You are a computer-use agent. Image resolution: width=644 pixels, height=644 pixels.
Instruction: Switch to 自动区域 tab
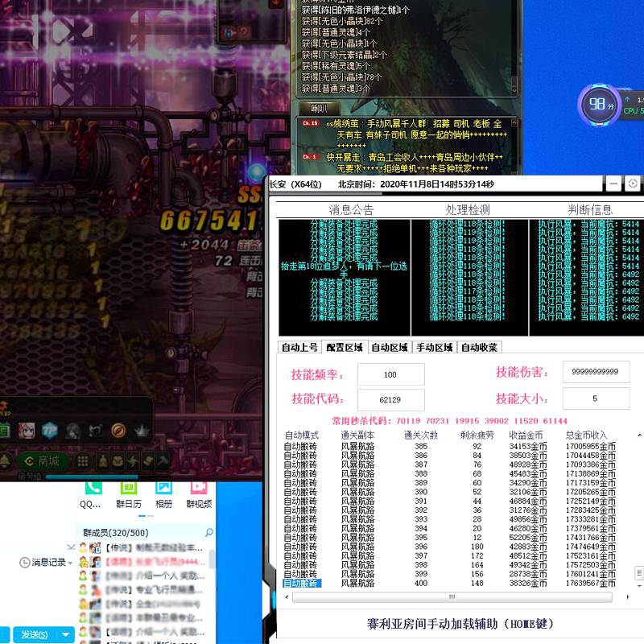click(x=390, y=348)
